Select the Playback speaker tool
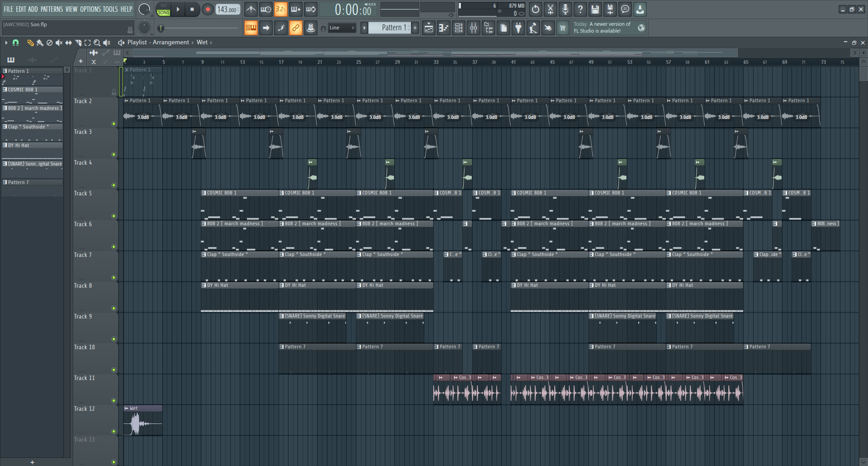This screenshot has width=868, height=466. tap(107, 43)
